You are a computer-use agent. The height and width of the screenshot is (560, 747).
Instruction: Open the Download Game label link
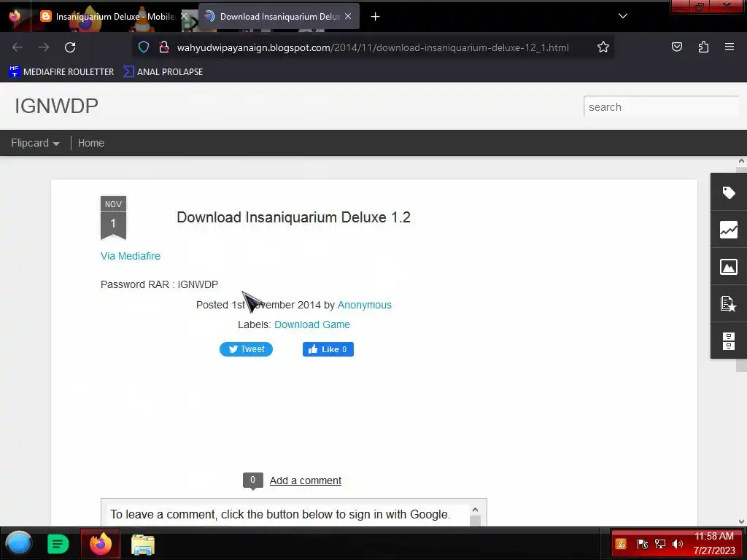pos(312,324)
